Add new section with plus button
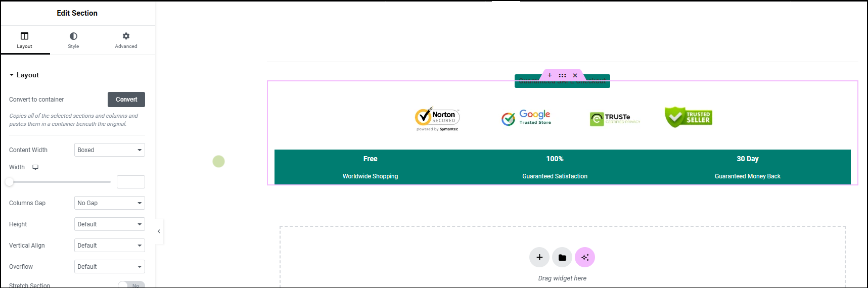 pyautogui.click(x=539, y=257)
